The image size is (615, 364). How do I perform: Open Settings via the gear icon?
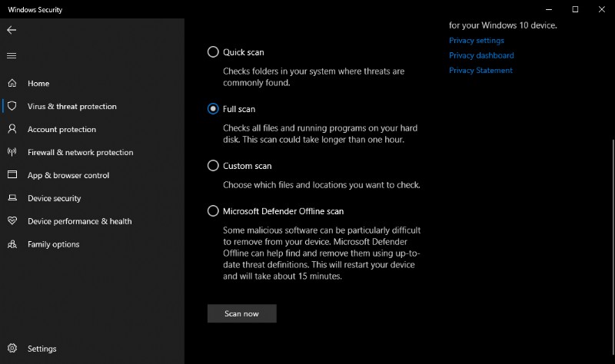tap(12, 348)
